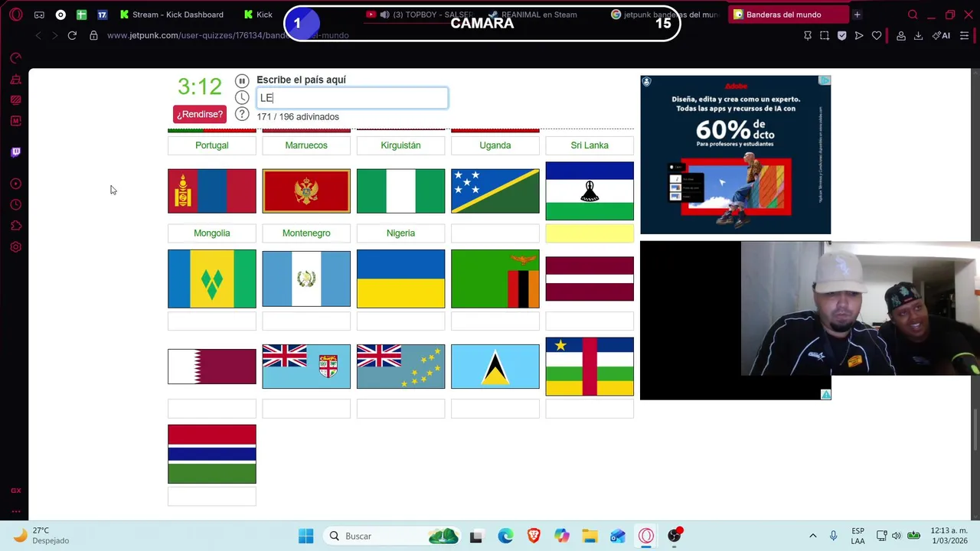Click the Saint Lucia flag
Image resolution: width=980 pixels, height=551 pixels.
(x=495, y=367)
